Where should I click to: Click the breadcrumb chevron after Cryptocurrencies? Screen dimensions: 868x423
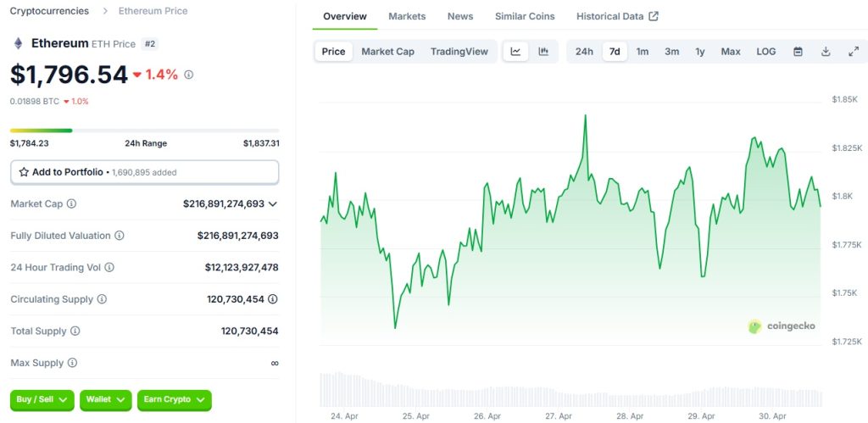click(x=105, y=11)
